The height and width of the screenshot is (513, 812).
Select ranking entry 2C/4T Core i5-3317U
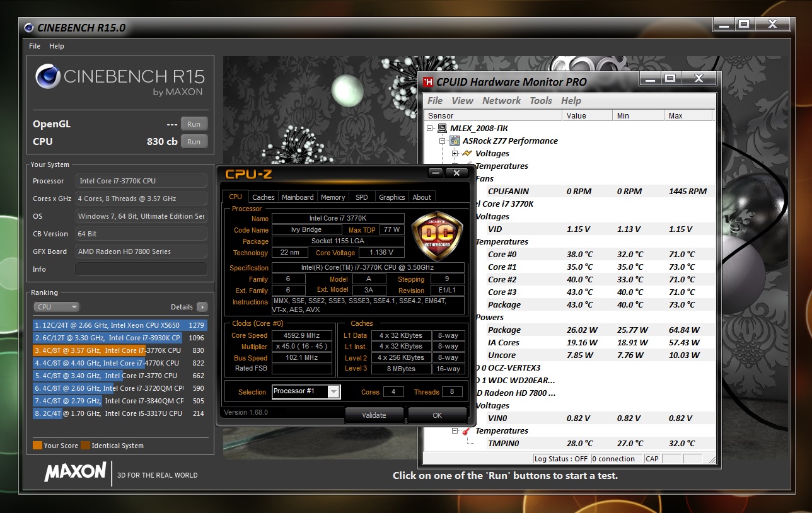point(120,413)
